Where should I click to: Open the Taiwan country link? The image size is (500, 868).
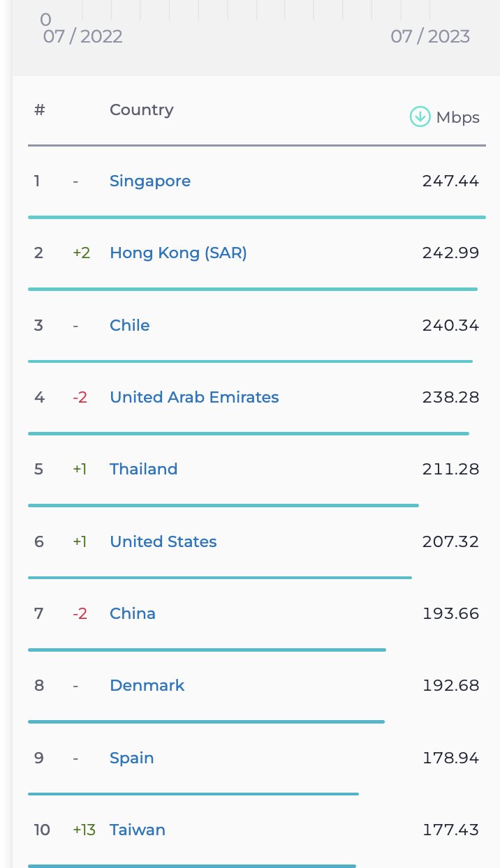pyautogui.click(x=138, y=830)
